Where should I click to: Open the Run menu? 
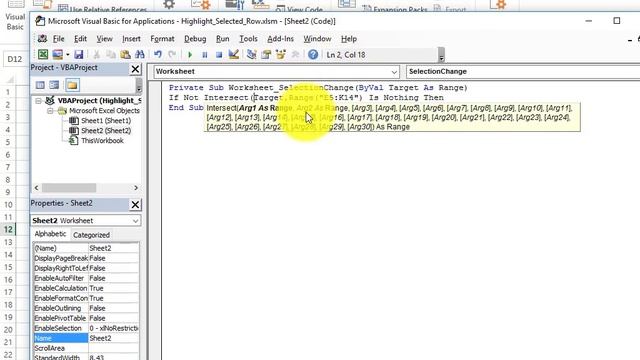click(222, 39)
